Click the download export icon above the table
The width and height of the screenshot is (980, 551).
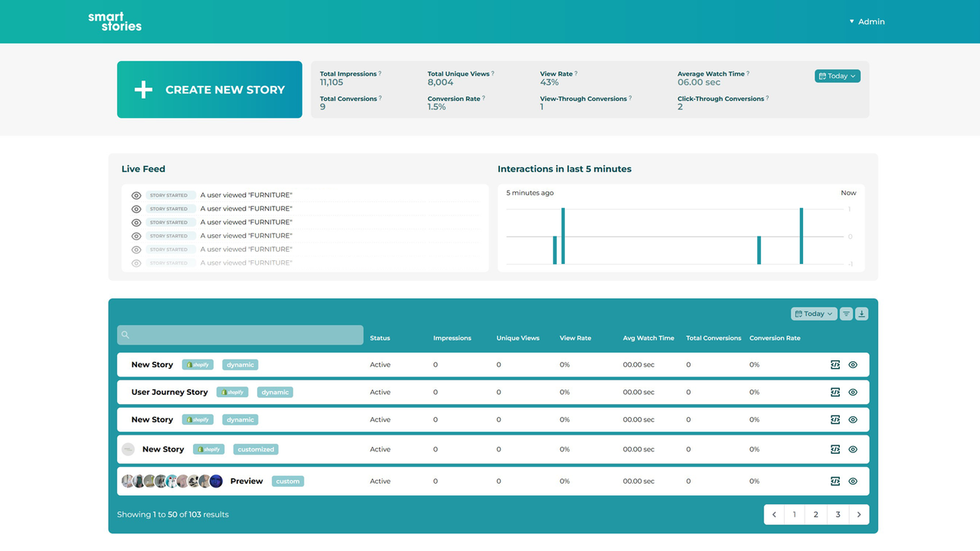click(x=861, y=313)
